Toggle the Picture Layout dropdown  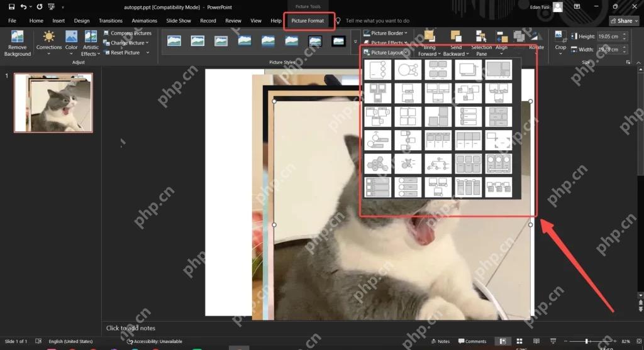pyautogui.click(x=386, y=53)
